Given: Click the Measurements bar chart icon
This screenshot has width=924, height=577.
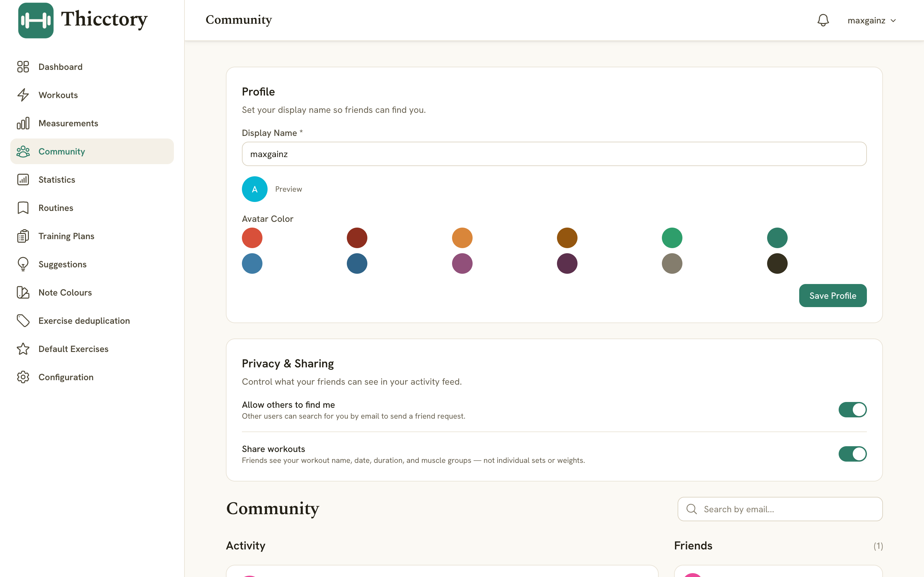Looking at the screenshot, I should [x=23, y=123].
